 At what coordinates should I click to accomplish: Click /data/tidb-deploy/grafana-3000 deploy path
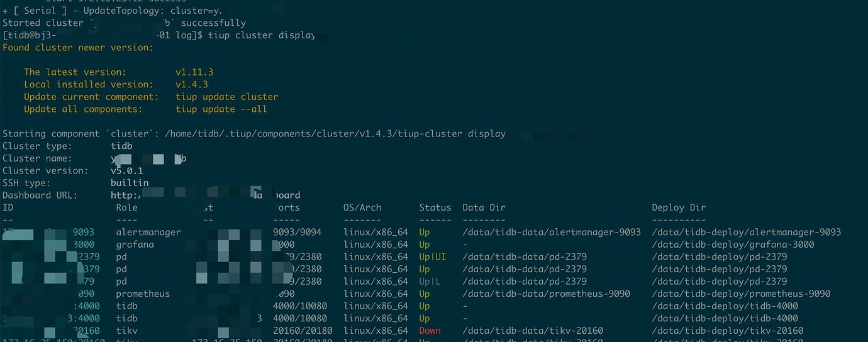pos(733,245)
